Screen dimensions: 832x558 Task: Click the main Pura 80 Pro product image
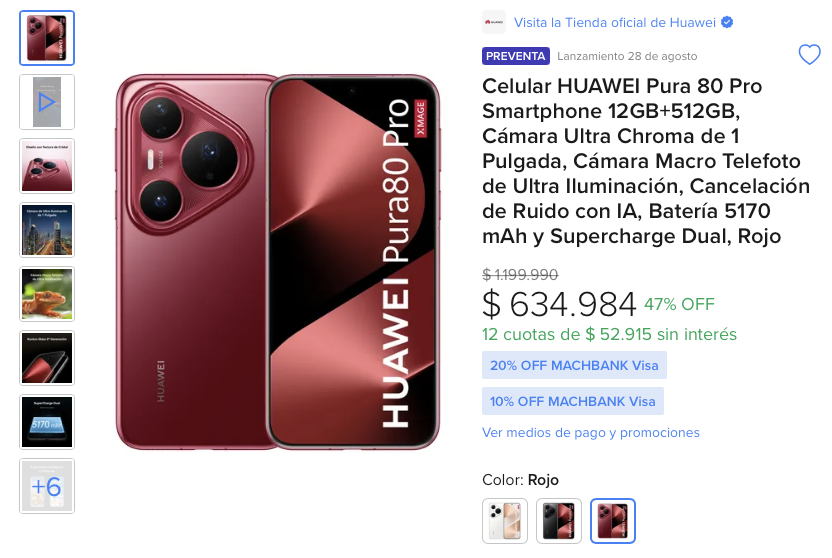point(278,262)
